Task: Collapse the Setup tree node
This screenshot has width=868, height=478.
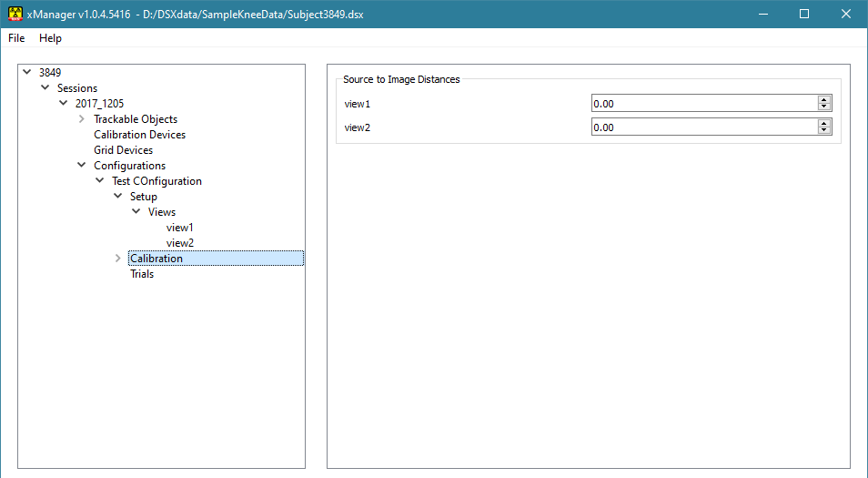Action: click(117, 197)
